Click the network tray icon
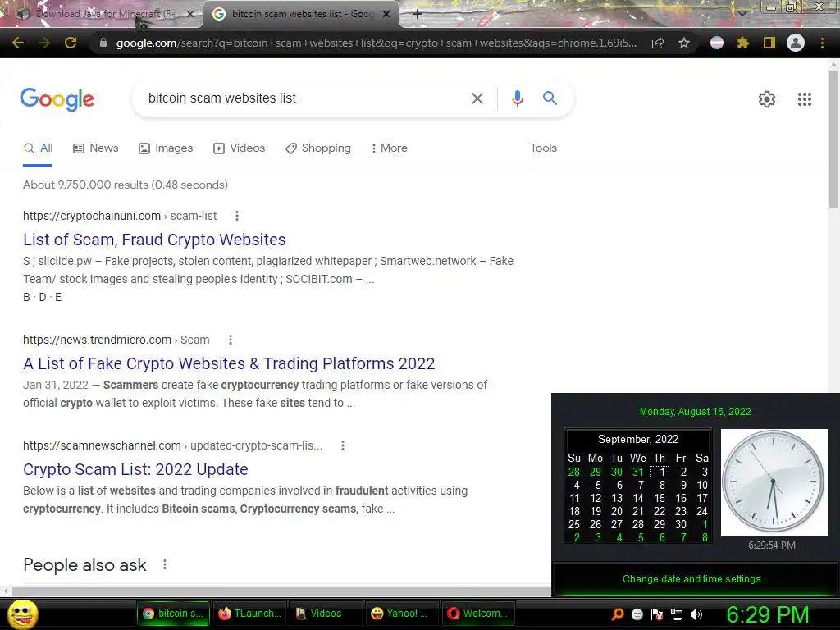840x630 pixels. tap(677, 614)
